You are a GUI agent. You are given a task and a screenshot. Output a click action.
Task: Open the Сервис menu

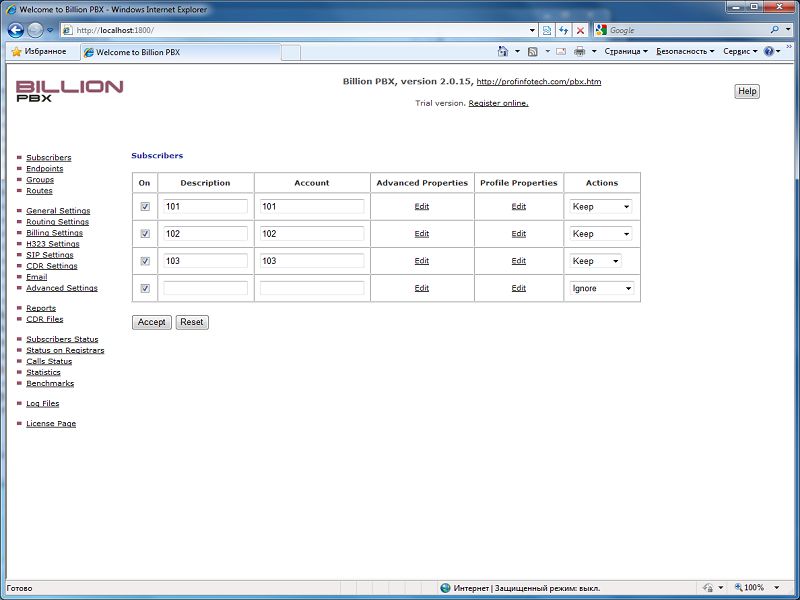coord(740,52)
